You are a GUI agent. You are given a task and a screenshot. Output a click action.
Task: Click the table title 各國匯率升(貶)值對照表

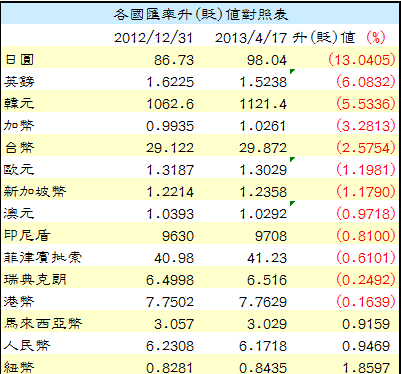pyautogui.click(x=200, y=15)
